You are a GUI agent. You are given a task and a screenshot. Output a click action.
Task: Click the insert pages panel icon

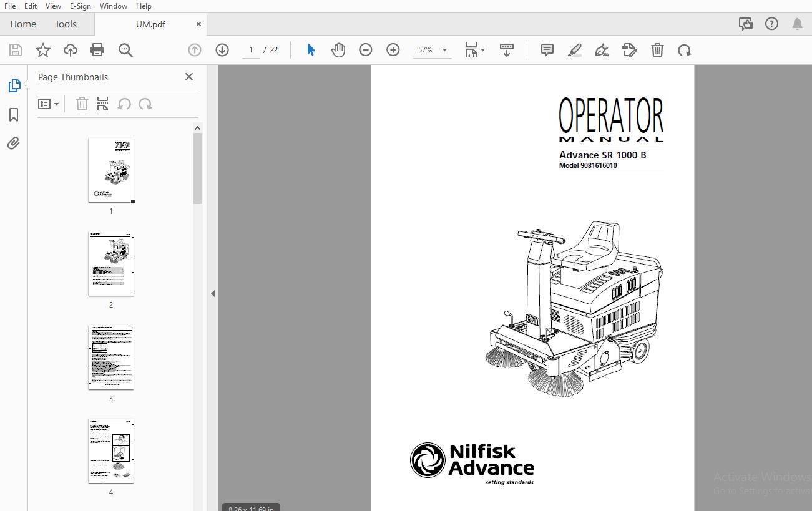(103, 104)
